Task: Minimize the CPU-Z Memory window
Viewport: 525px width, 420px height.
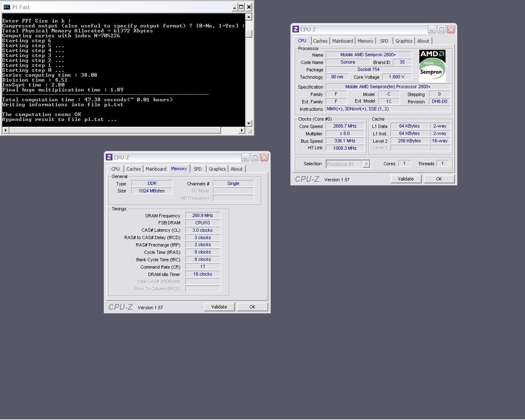Action: (x=245, y=157)
